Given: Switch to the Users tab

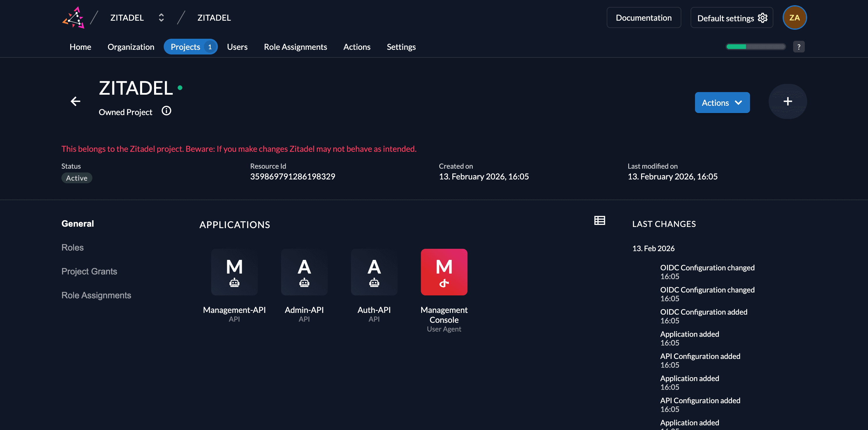Looking at the screenshot, I should 237,47.
